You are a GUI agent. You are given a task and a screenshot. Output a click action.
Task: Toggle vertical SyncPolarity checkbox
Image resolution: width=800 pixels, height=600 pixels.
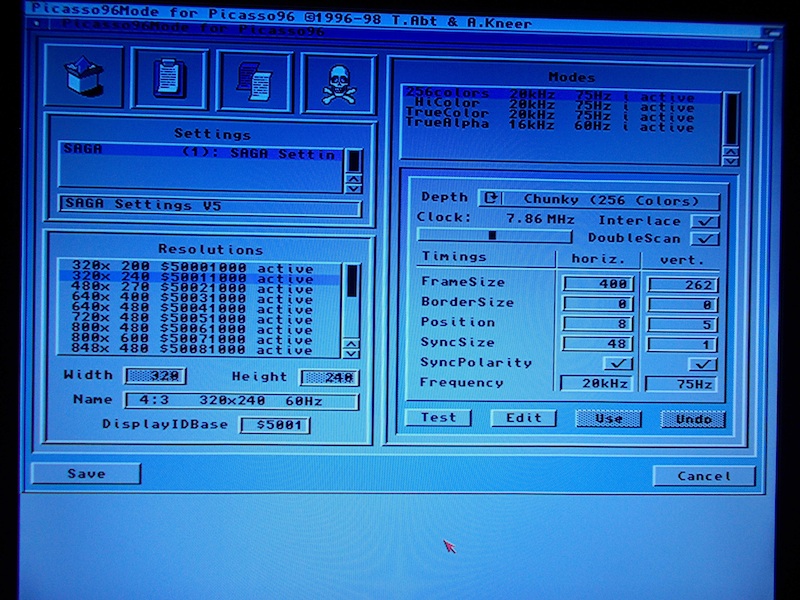[703, 364]
